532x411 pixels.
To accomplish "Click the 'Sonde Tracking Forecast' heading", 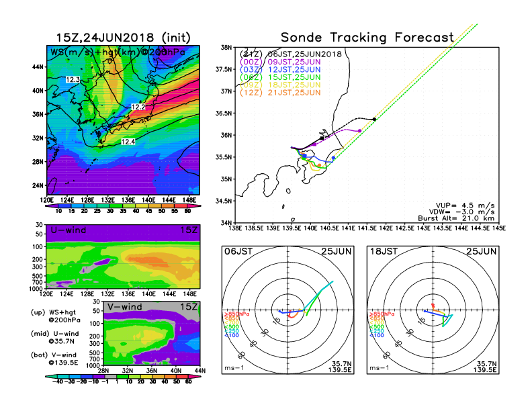I will tap(367, 38).
